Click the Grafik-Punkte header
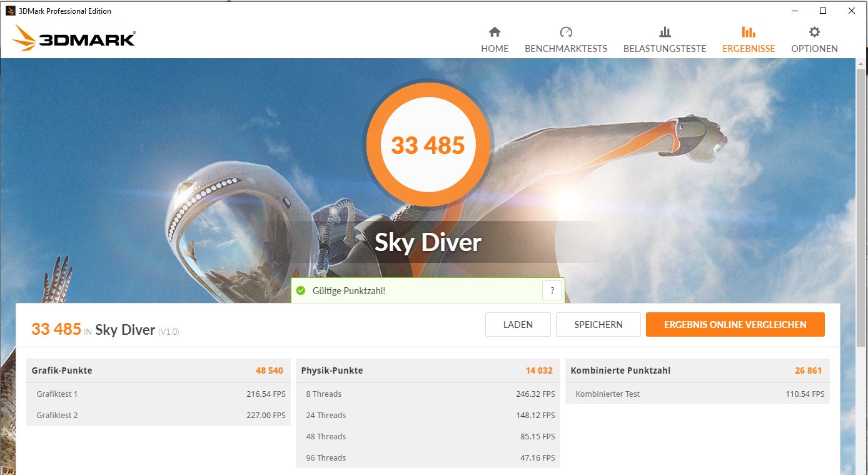Image resolution: width=868 pixels, height=475 pixels. tap(158, 370)
